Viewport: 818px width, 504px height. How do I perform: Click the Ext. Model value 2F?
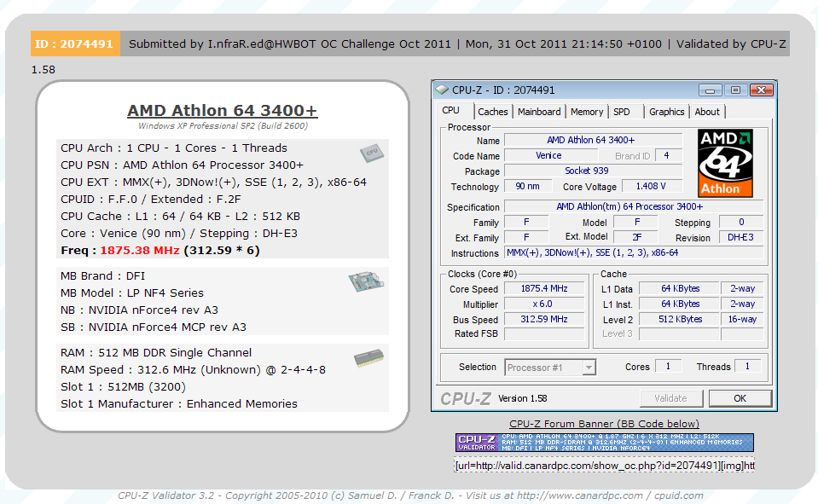point(636,237)
